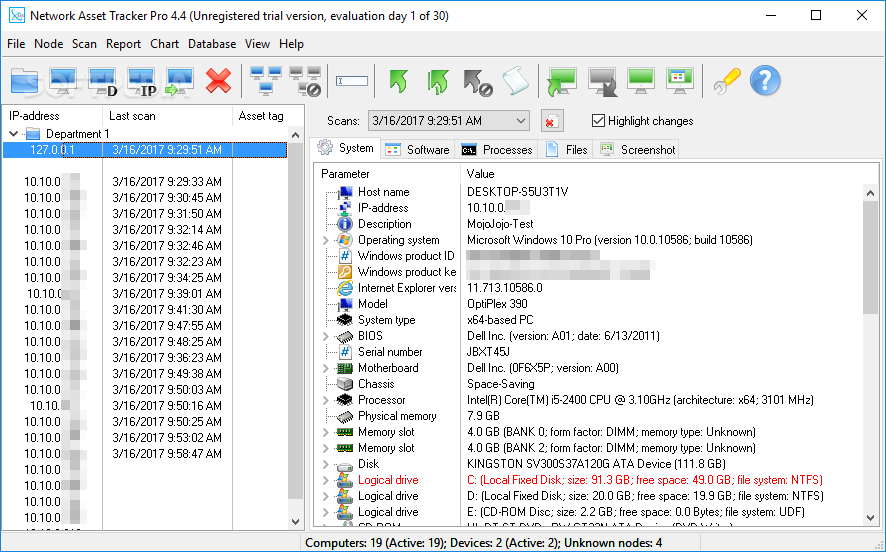
Task: Expand the Logical drive E: row
Action: 325,512
